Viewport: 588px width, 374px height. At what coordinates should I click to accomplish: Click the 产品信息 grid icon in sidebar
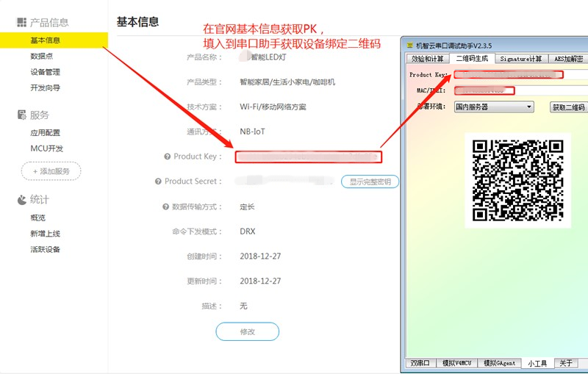click(21, 24)
